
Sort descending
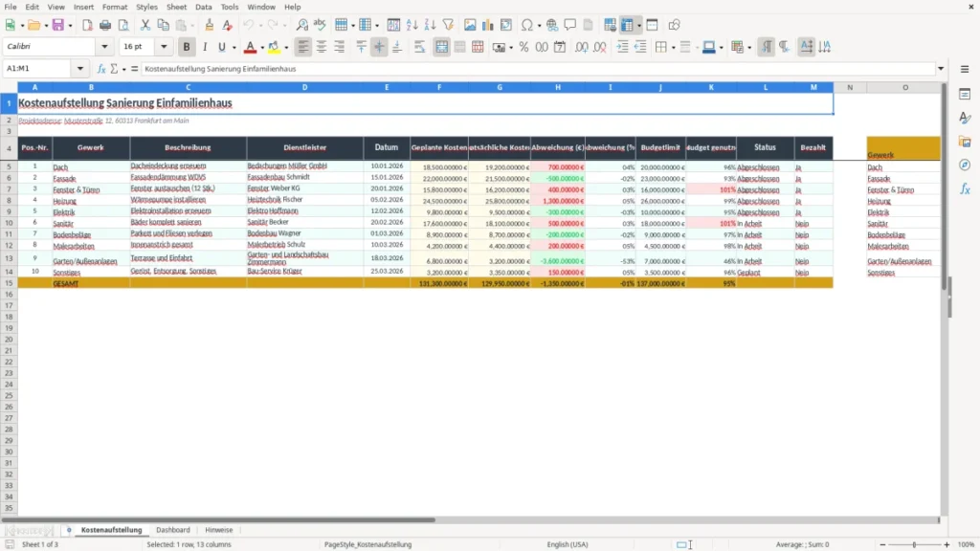pos(430,25)
